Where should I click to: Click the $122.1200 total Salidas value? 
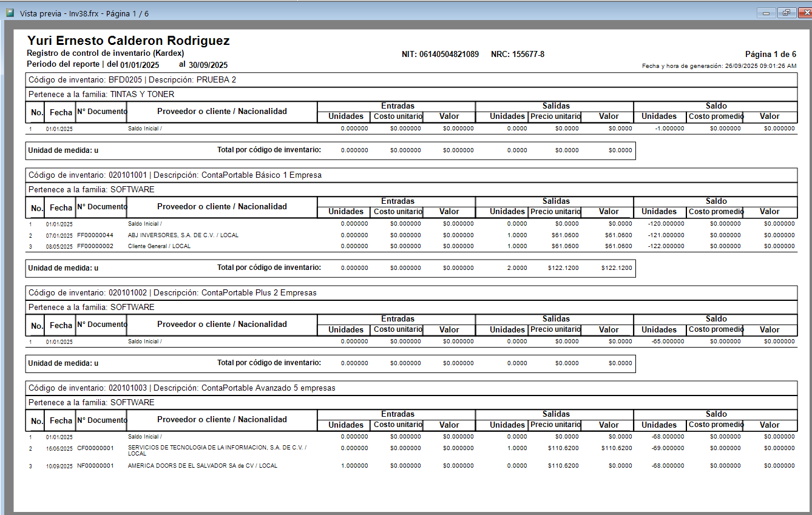coord(617,268)
